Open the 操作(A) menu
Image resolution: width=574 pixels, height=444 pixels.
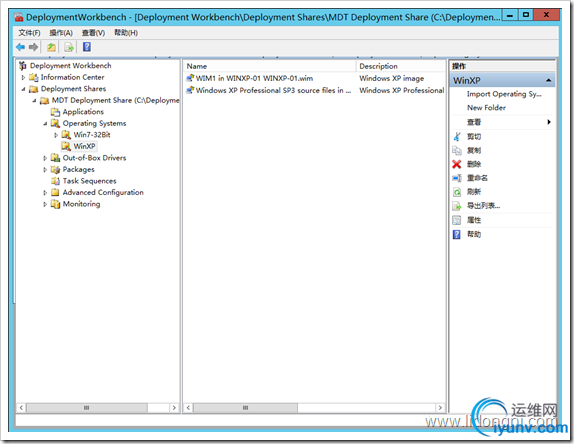click(x=61, y=33)
